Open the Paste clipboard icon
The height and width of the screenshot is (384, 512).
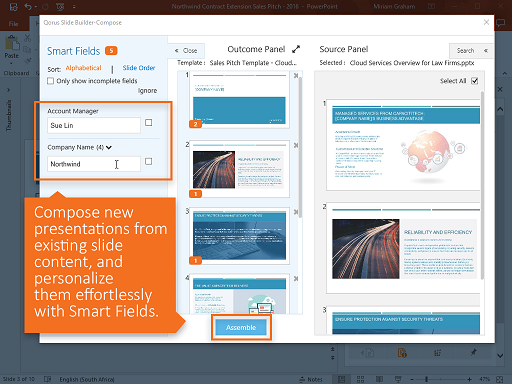click(12, 43)
